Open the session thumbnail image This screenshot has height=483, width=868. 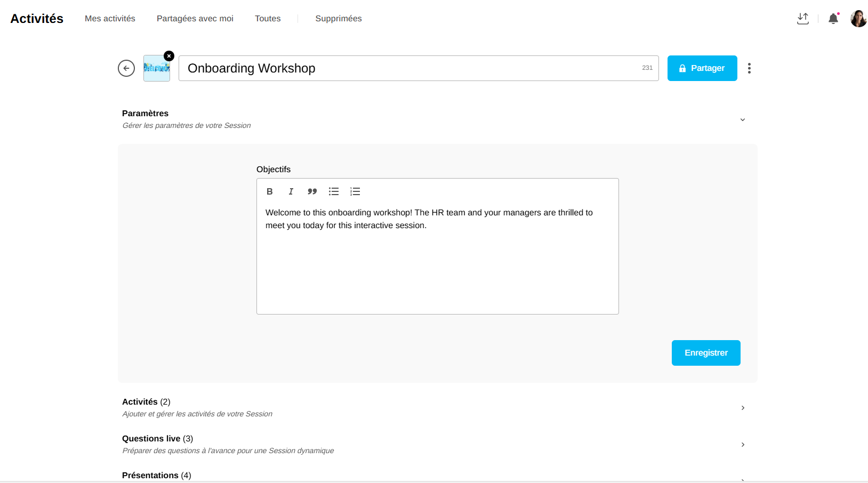click(156, 69)
